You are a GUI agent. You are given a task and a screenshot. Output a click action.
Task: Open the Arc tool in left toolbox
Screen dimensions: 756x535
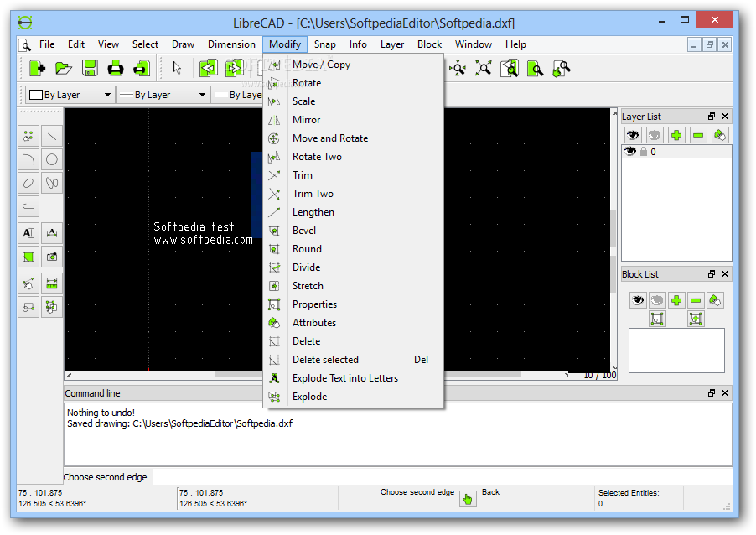click(28, 159)
